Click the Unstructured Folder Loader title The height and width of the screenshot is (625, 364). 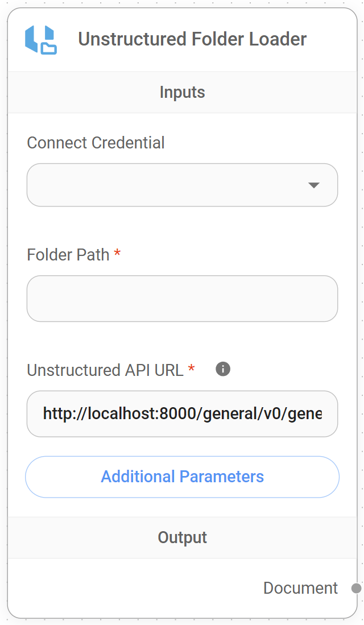coord(192,39)
